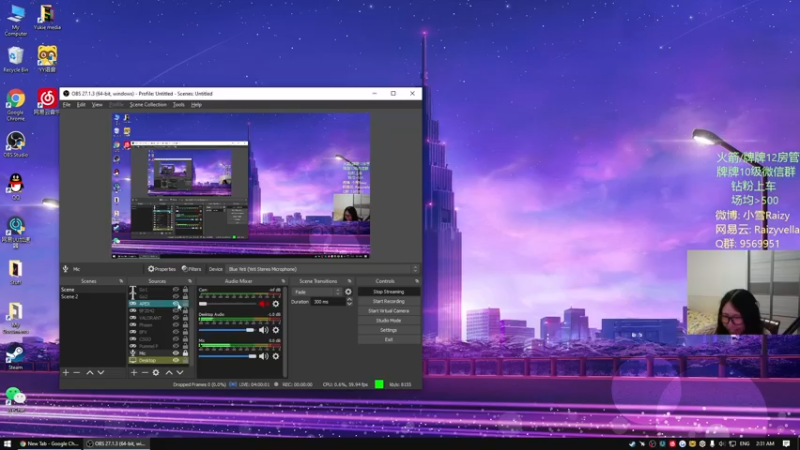Move scene up with the Scenes up arrow
Screen dimensions: 800x450
pos(90,372)
